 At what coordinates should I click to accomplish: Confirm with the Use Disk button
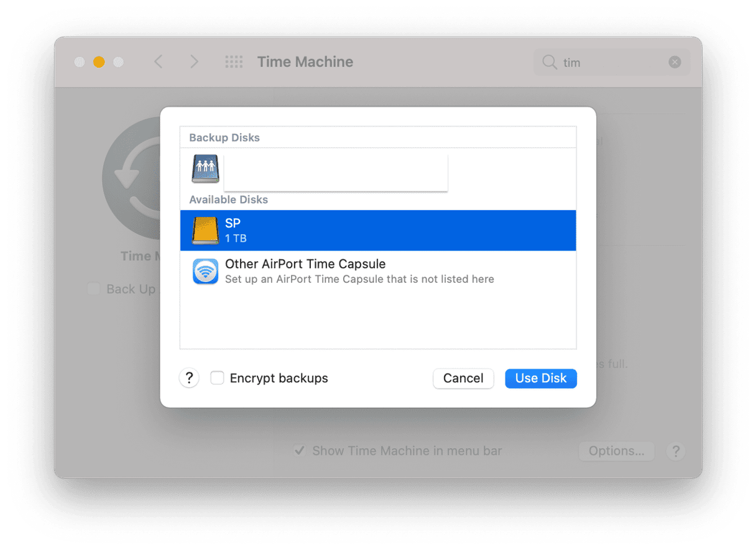coord(541,378)
